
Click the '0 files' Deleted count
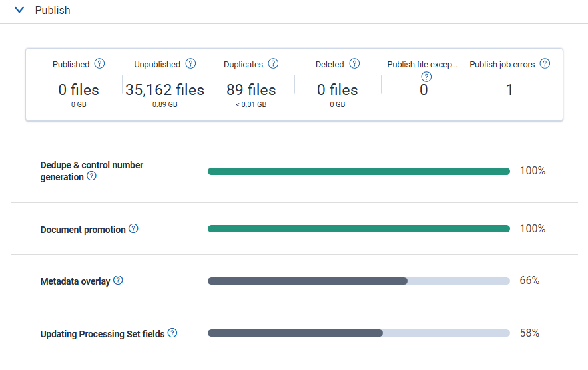(x=338, y=90)
